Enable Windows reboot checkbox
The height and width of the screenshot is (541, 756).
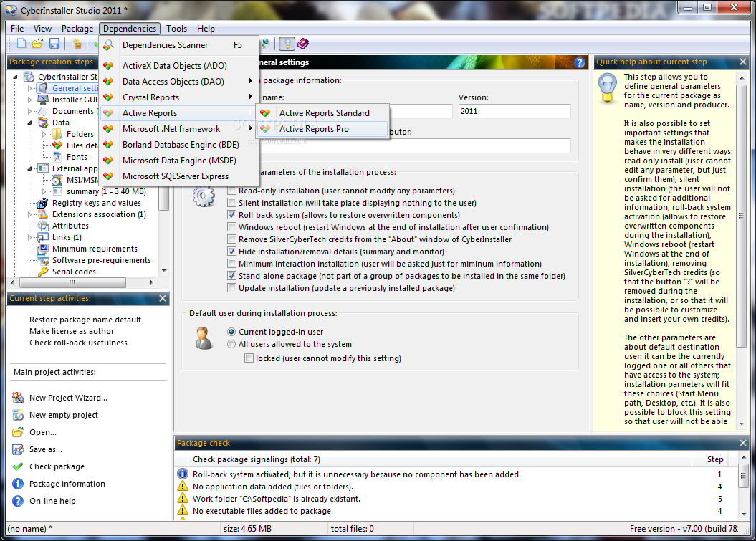tap(232, 226)
